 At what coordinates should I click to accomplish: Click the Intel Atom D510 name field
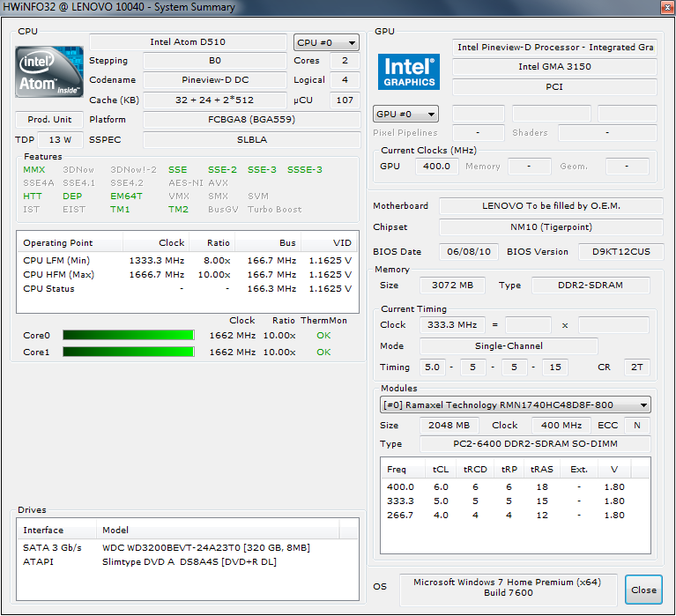pyautogui.click(x=189, y=42)
